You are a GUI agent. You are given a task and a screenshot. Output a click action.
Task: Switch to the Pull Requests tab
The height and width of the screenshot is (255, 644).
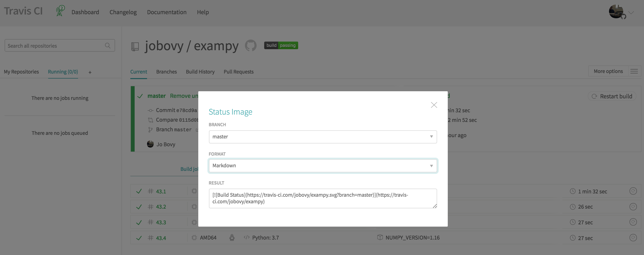point(239,72)
